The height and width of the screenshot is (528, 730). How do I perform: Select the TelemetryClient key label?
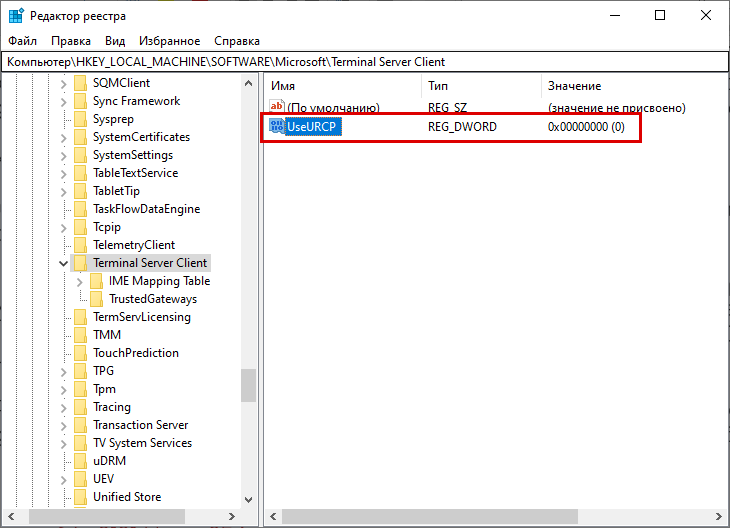click(134, 245)
